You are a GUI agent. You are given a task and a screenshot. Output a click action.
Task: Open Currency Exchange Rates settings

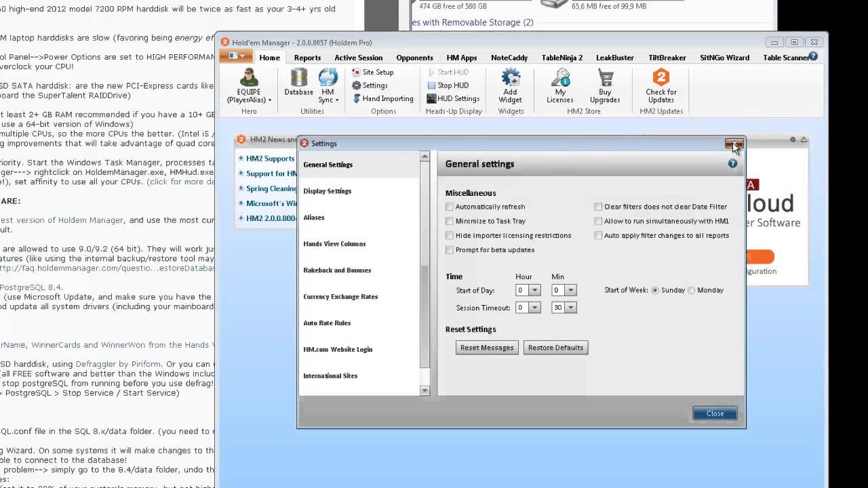340,297
